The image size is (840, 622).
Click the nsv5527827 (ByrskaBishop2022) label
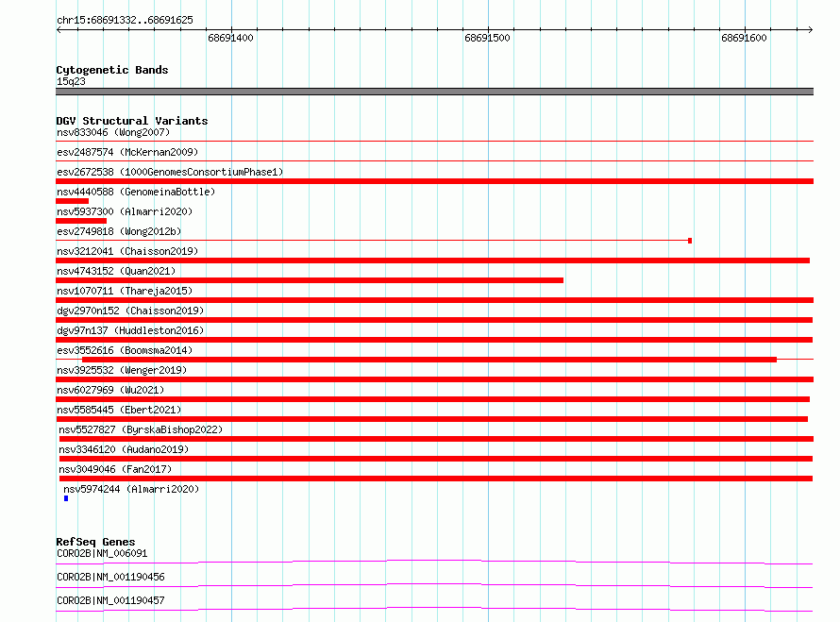(x=141, y=429)
